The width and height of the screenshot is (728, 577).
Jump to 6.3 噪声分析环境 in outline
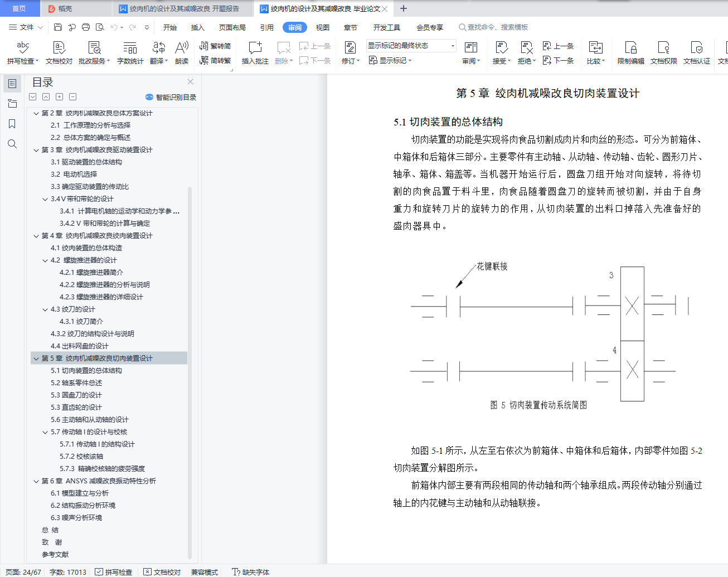[x=76, y=518]
